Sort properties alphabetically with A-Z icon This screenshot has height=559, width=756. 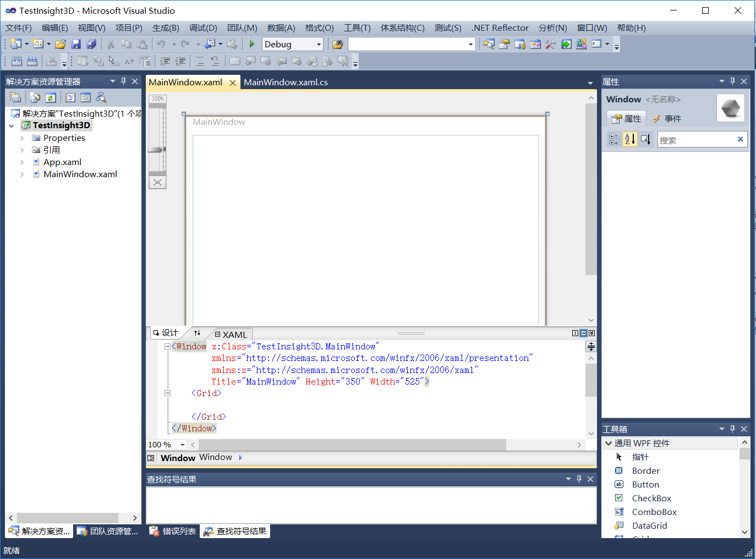(630, 139)
